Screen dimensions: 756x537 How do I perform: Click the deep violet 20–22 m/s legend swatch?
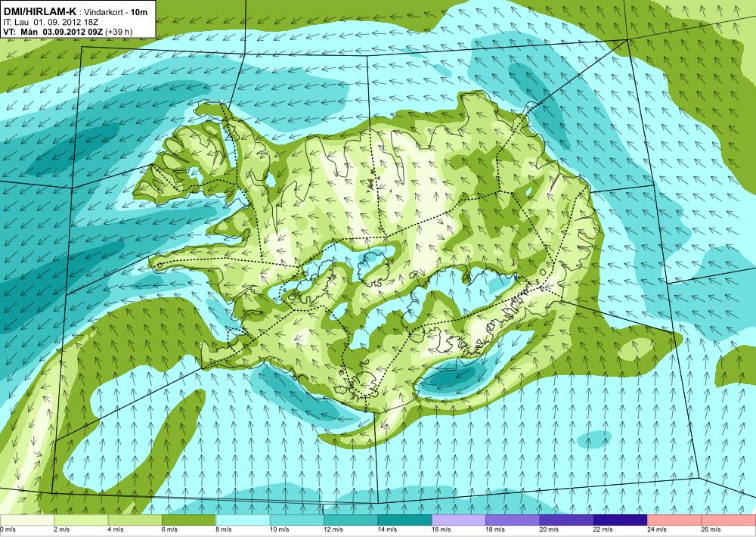(x=566, y=520)
